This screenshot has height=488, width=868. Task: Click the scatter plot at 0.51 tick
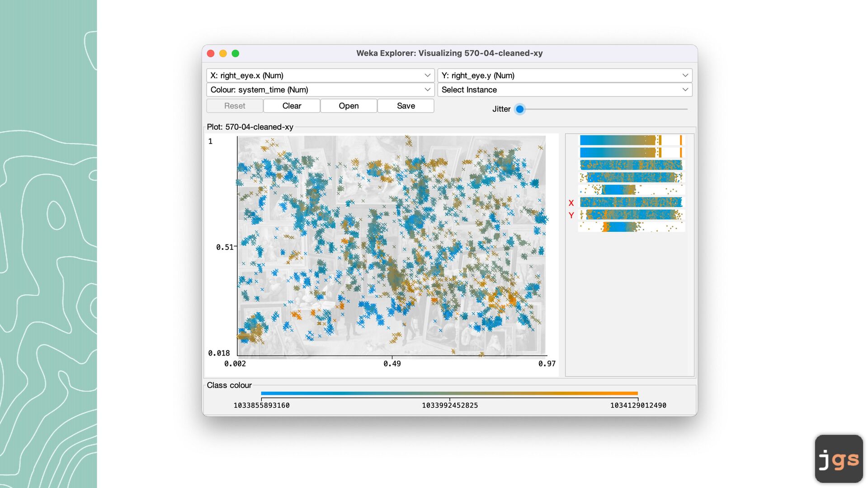[x=237, y=246]
